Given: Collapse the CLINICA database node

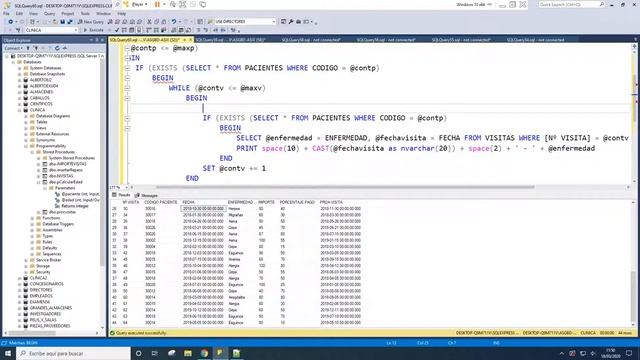Looking at the screenshot, I should coord(20,110).
